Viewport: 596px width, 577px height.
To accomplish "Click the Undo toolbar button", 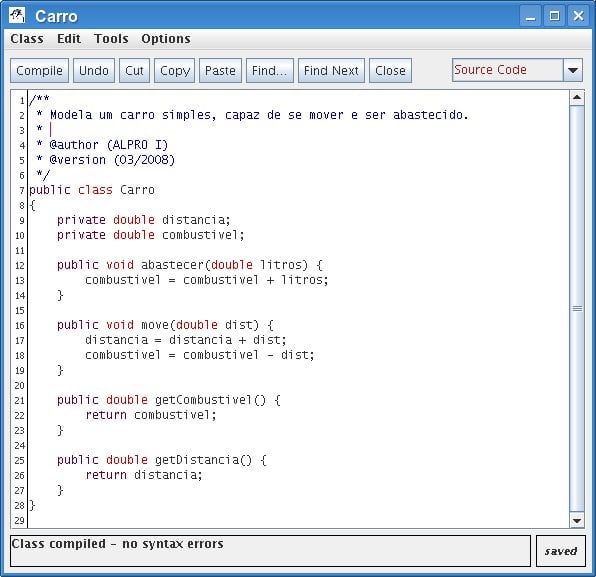I will [x=94, y=71].
